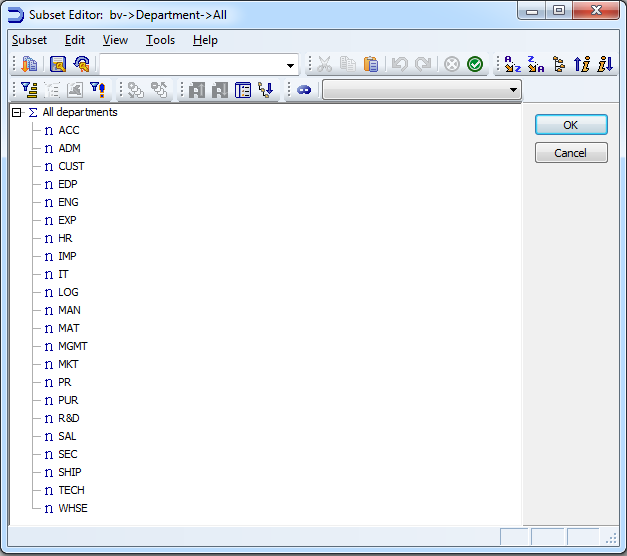Screen dimensions: 627x556
Task: Click the Filter by level icon
Action: pos(29,90)
